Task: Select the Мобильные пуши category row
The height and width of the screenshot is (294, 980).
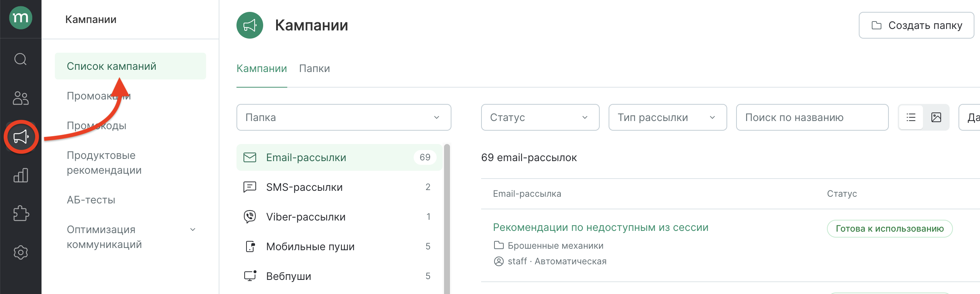Action: (340, 246)
